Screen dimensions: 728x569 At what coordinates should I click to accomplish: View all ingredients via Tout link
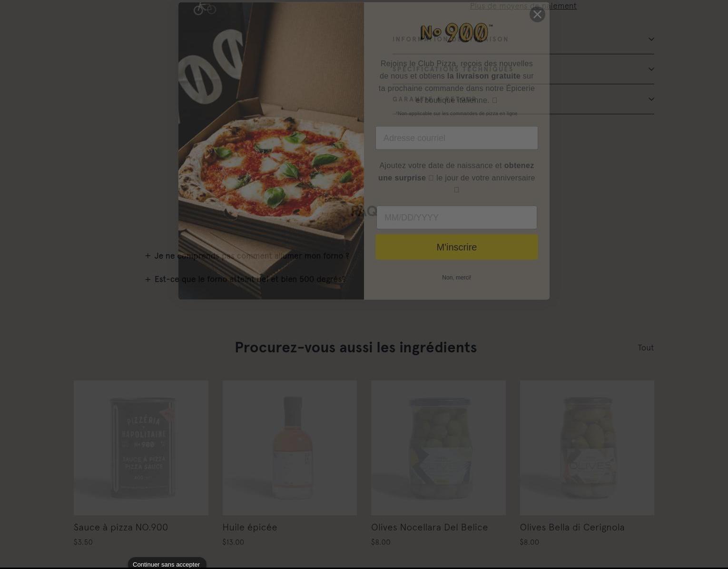646,348
